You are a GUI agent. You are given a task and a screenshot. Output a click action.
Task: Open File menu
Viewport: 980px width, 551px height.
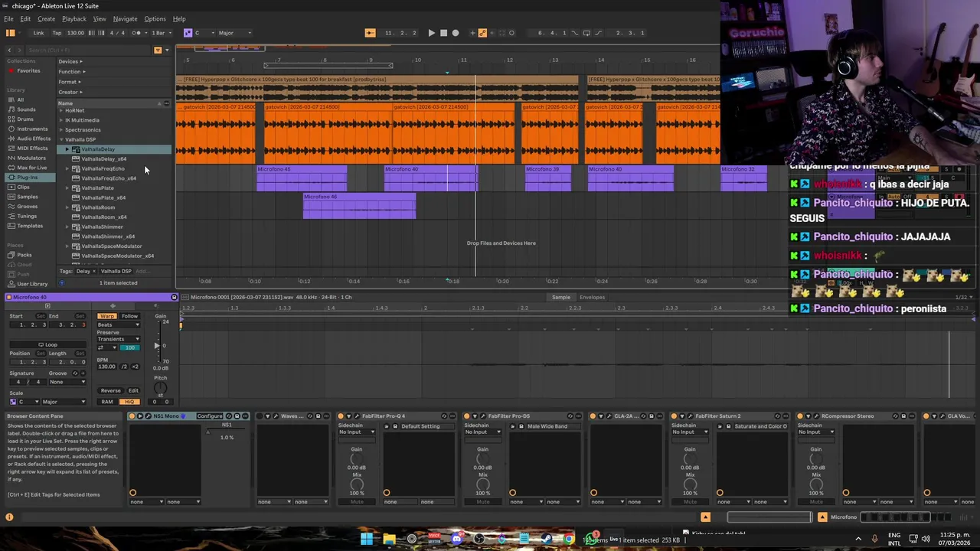(8, 18)
